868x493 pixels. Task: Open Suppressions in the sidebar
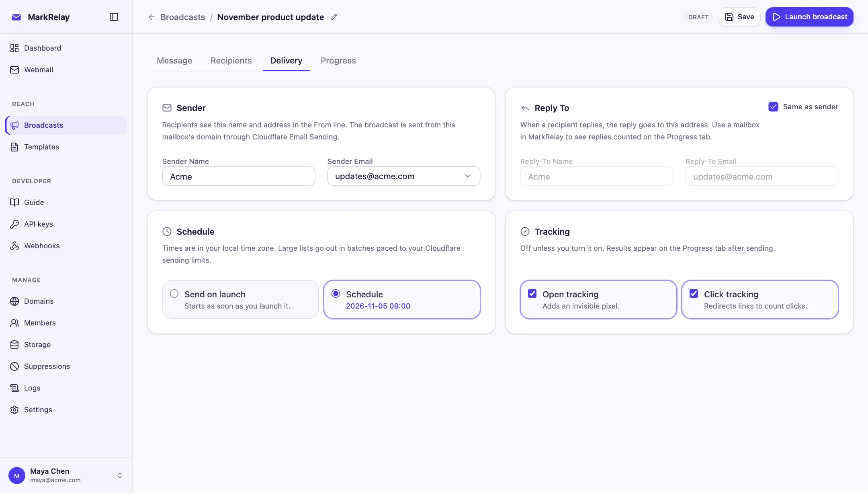[66, 366]
